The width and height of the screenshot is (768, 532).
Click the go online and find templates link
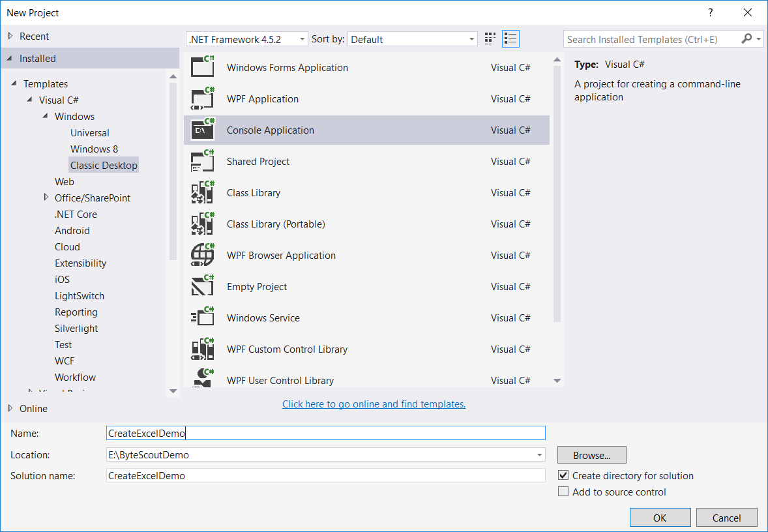374,404
